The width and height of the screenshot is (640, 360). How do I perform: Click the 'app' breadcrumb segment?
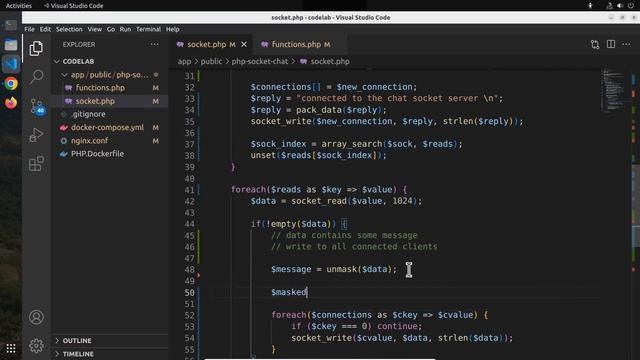click(x=184, y=61)
